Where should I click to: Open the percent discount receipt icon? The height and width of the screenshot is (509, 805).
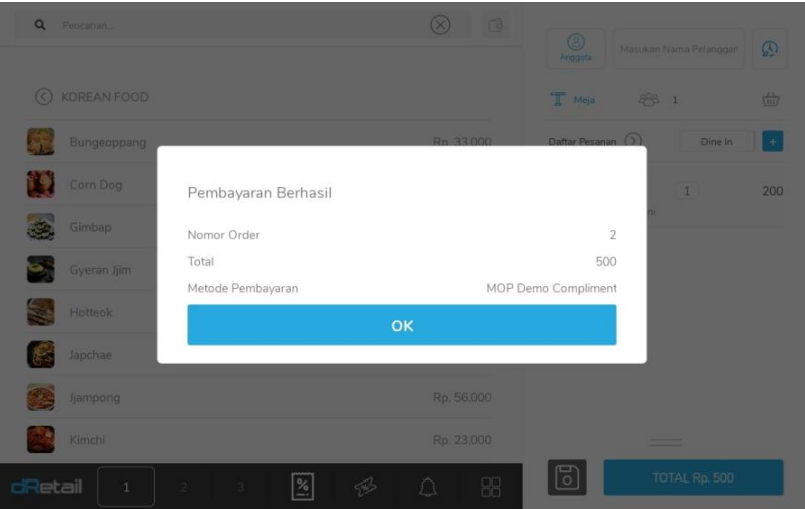pyautogui.click(x=302, y=486)
